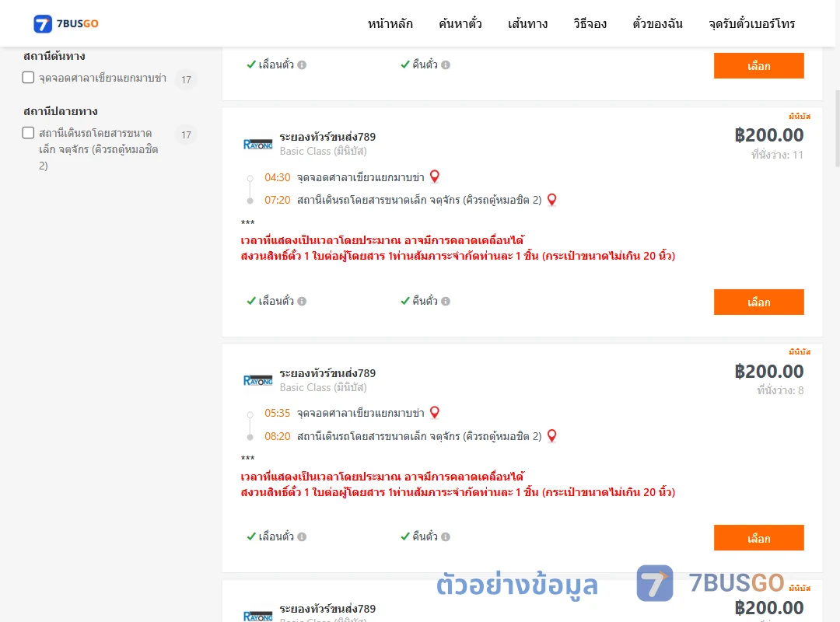Click the Rayong operator logo on 05:35 card
The height and width of the screenshot is (622, 840).
pyautogui.click(x=257, y=380)
